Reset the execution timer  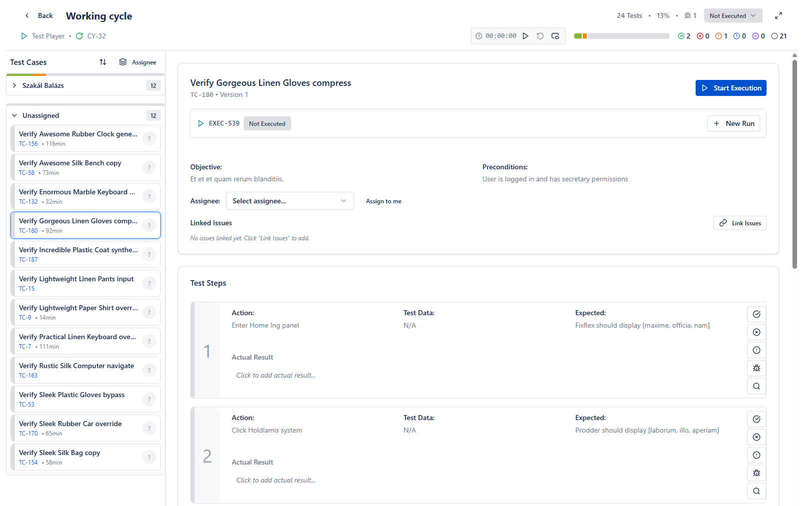540,36
